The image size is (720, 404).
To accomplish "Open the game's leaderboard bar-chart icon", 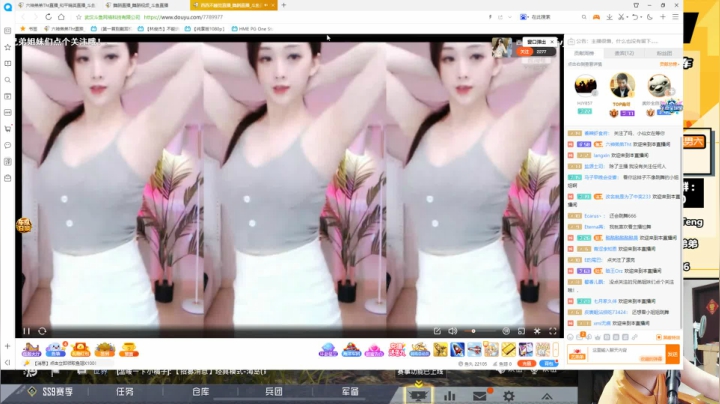I will [450, 396].
